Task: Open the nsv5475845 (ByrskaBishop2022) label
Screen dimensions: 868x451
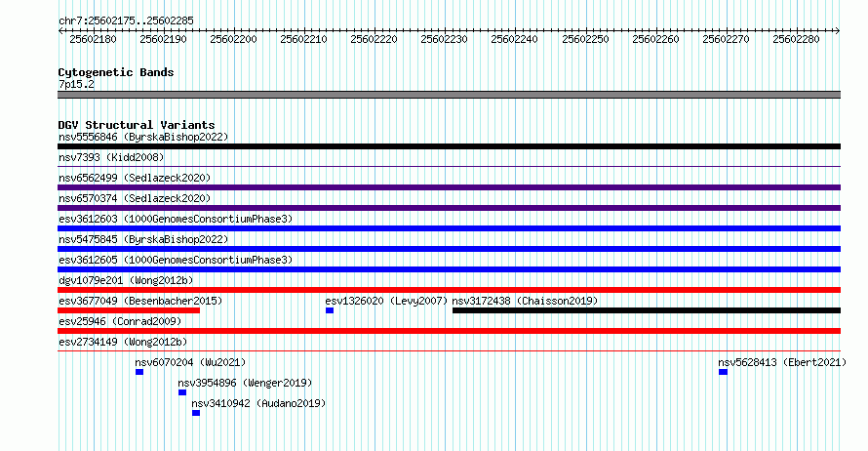Action: [x=143, y=239]
